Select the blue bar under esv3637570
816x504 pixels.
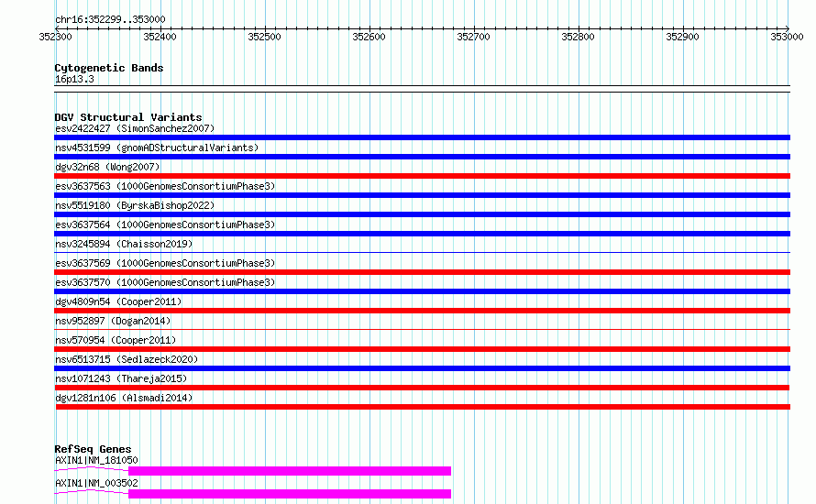coord(422,291)
